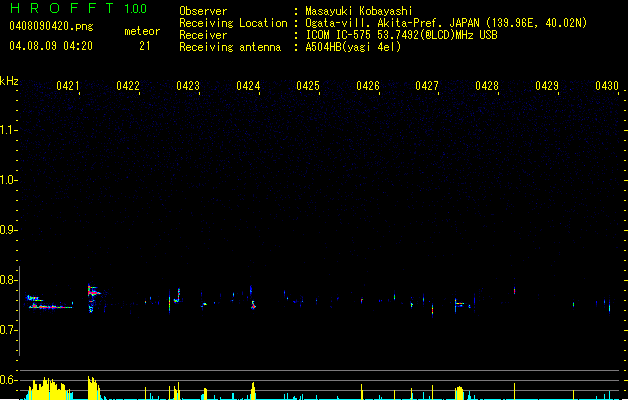Click the bright echo burst just after 0421
Image resolution: width=629 pixels, height=400 pixels.
[x=93, y=298]
